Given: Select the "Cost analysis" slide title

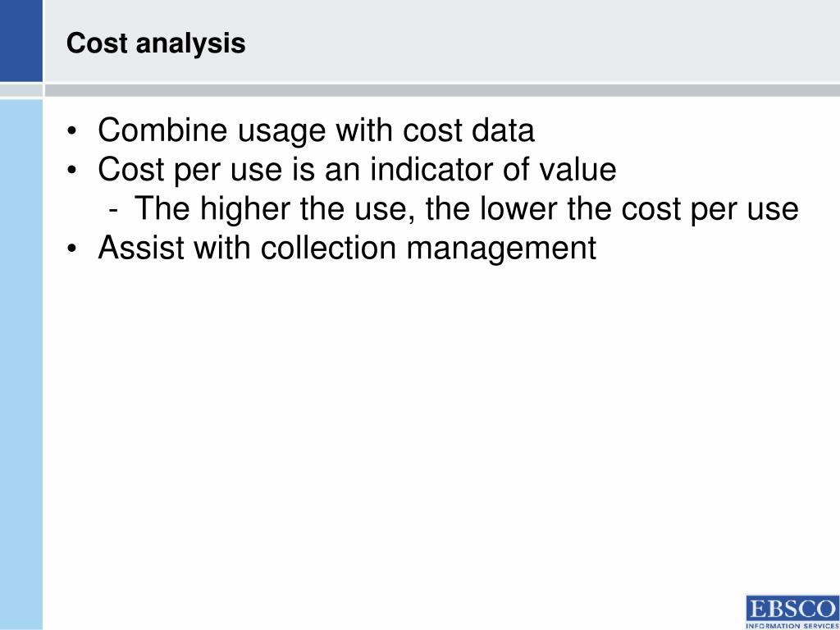Looking at the screenshot, I should point(156,43).
